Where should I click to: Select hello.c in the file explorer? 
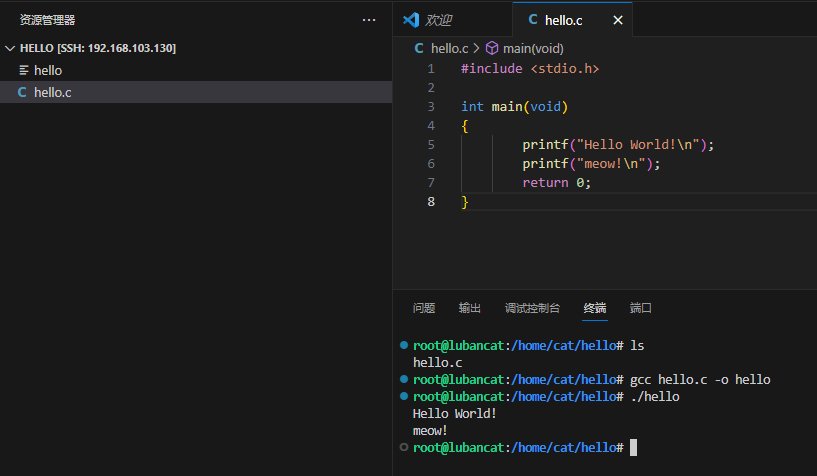[196, 92]
